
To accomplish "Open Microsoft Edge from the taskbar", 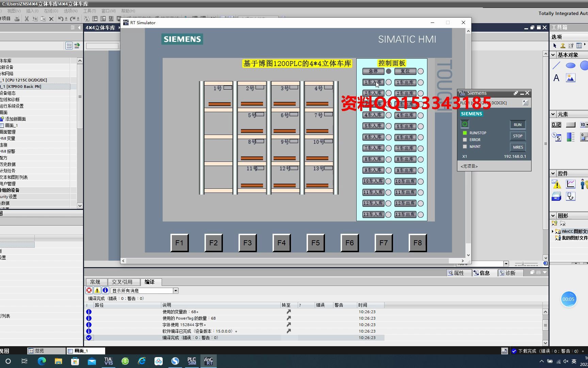I will click(x=42, y=361).
